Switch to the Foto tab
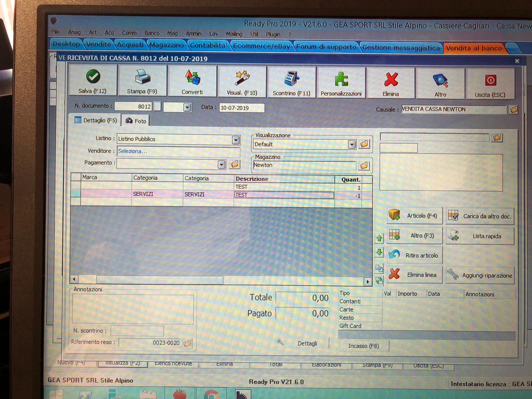 tap(136, 121)
